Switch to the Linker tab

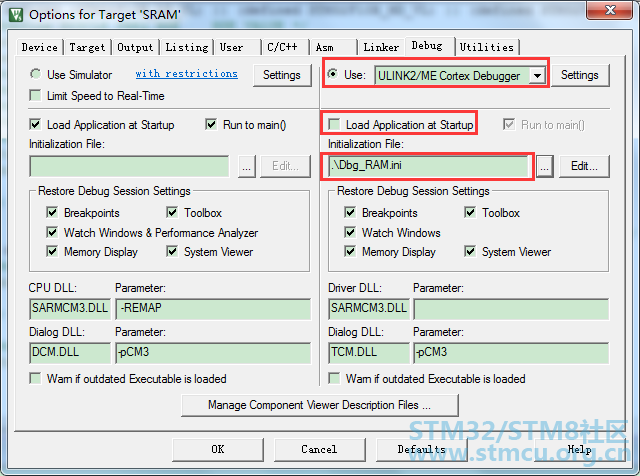click(381, 47)
